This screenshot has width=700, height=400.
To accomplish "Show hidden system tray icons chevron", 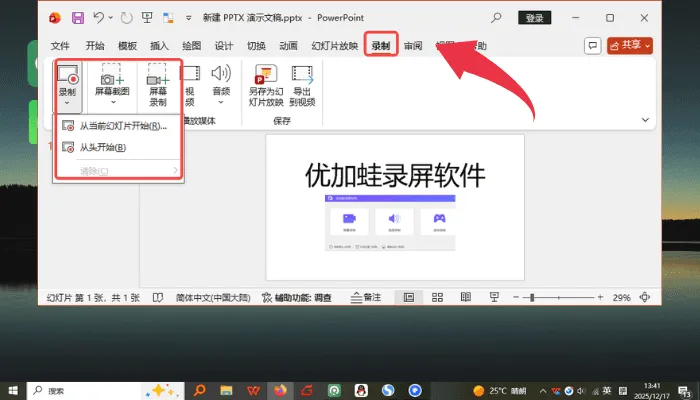I will pyautogui.click(x=543, y=391).
